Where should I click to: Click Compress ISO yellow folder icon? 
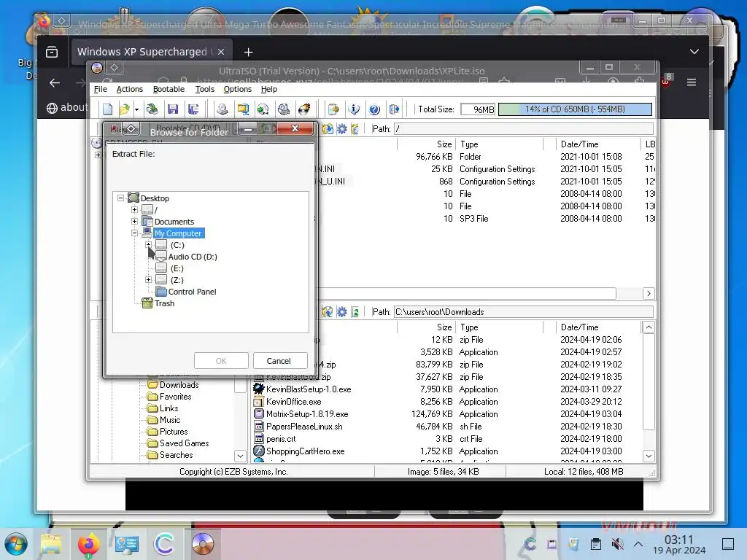point(243,109)
